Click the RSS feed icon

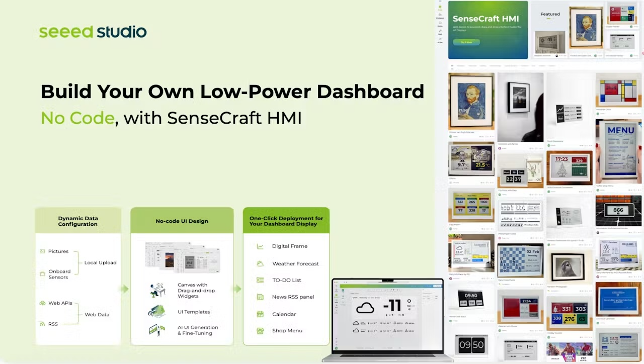point(43,324)
